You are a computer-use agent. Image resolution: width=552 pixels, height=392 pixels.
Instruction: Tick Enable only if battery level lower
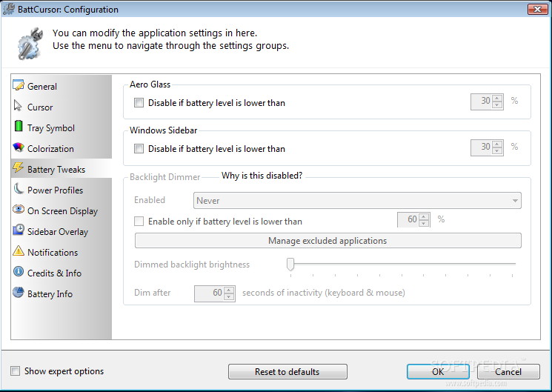click(139, 221)
